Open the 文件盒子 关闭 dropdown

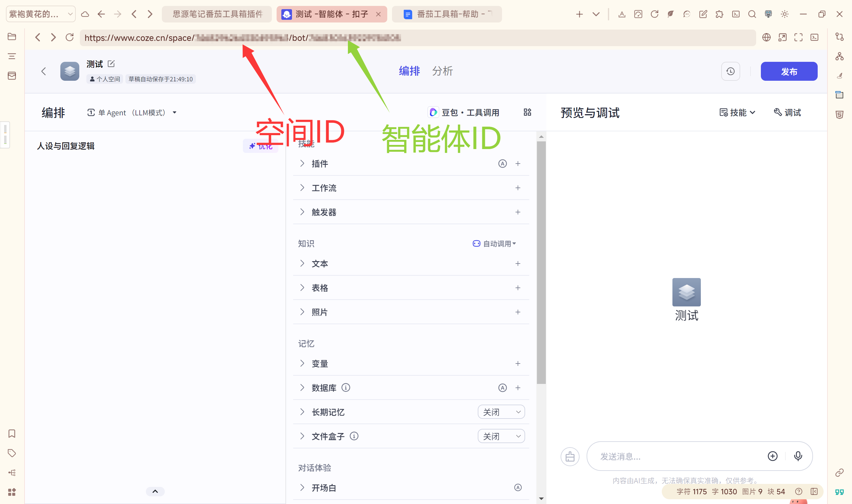point(501,436)
